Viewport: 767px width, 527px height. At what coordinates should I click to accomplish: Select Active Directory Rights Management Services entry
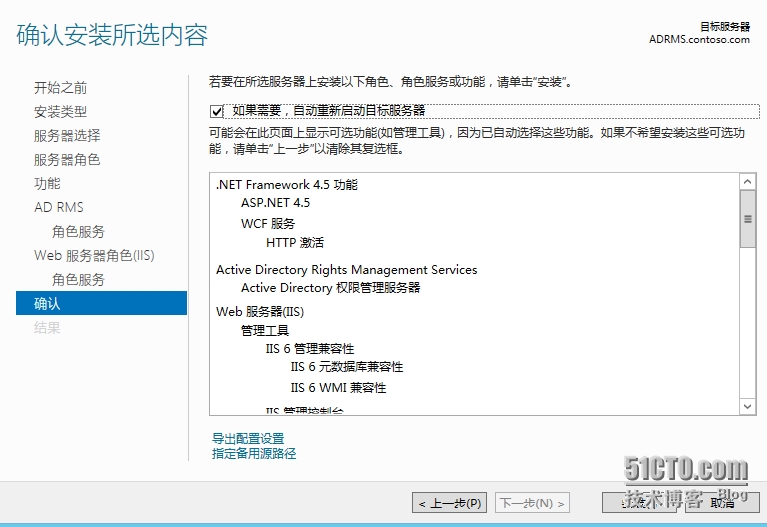347,270
